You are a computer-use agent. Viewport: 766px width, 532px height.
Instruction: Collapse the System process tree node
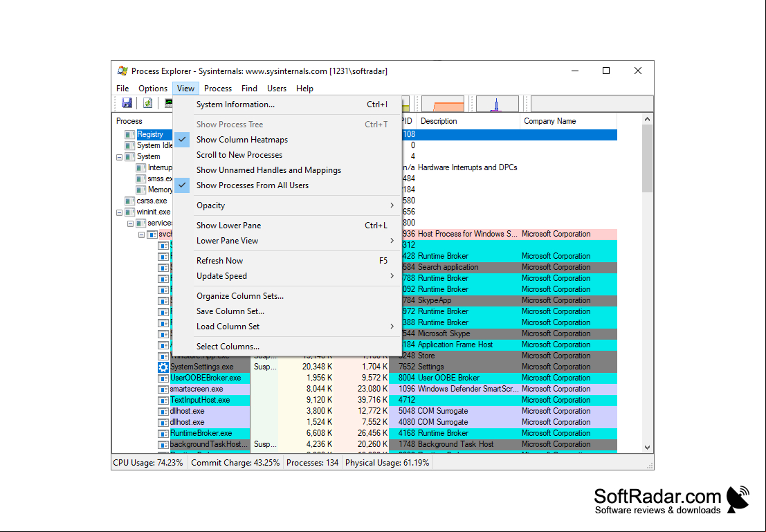click(119, 157)
